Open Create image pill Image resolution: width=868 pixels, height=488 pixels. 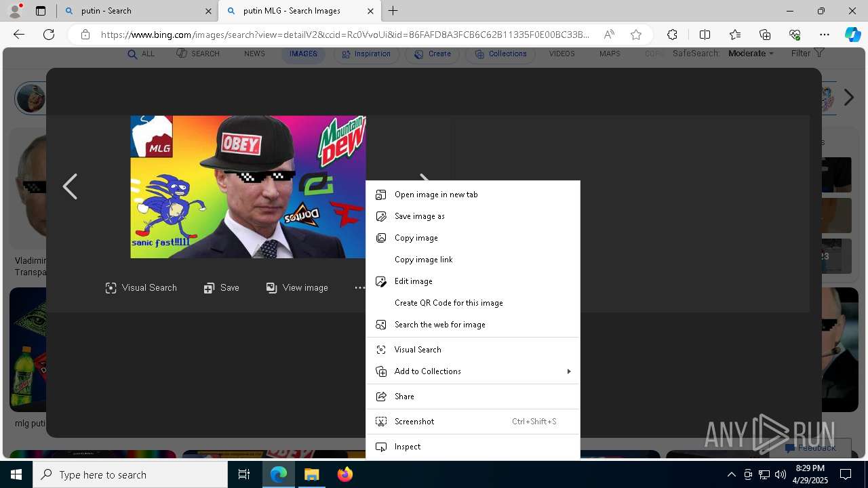click(x=433, y=54)
